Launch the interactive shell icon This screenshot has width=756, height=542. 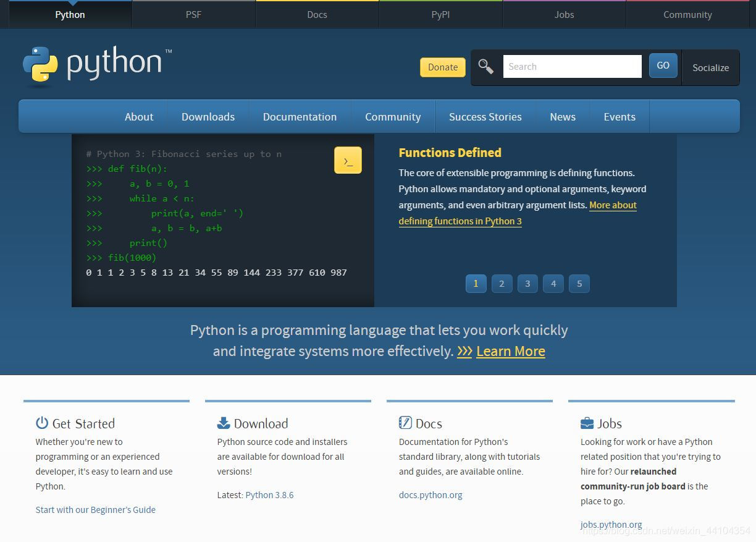pyautogui.click(x=348, y=160)
